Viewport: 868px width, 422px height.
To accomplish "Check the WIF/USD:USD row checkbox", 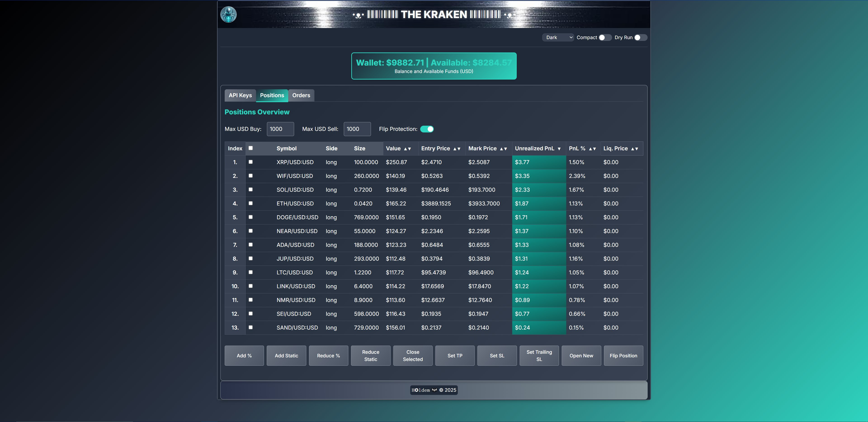I will (x=251, y=176).
